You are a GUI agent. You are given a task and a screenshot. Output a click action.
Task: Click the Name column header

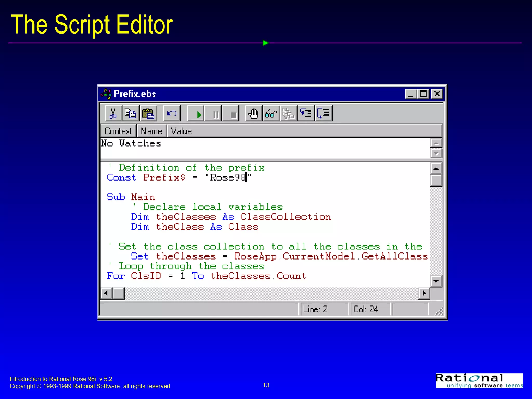pyautogui.click(x=151, y=131)
